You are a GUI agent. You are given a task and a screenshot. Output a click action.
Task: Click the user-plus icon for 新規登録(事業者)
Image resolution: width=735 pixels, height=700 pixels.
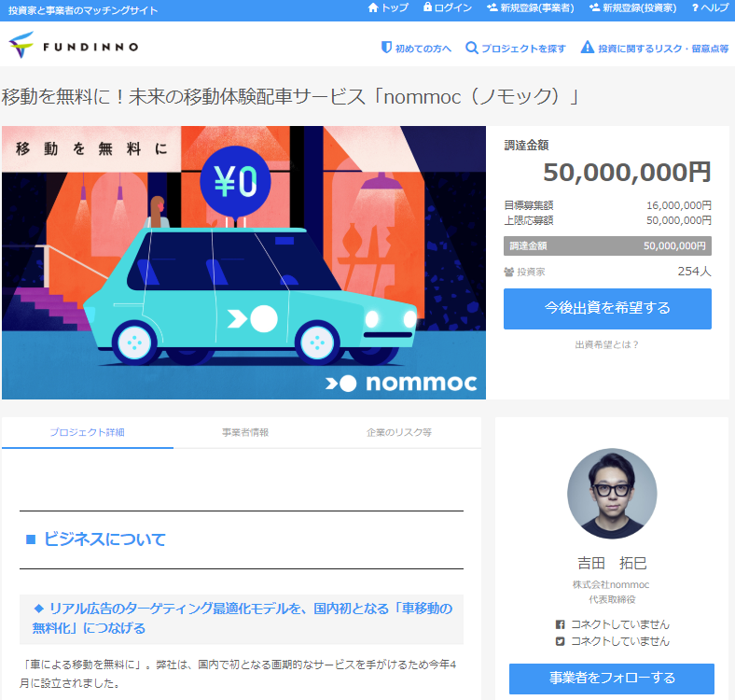pos(492,7)
